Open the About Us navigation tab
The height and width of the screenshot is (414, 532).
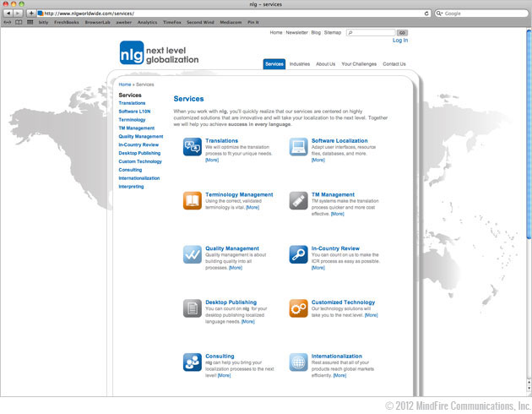click(325, 64)
